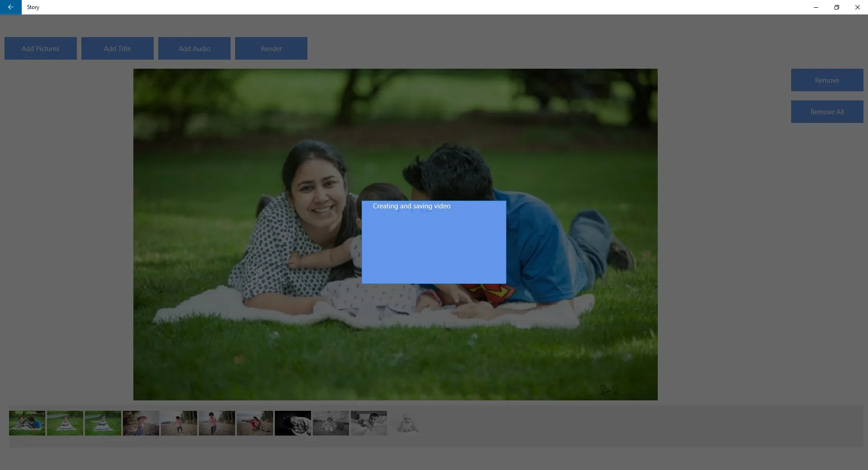Click the Add Title button
This screenshot has width=868, height=470.
118,48
